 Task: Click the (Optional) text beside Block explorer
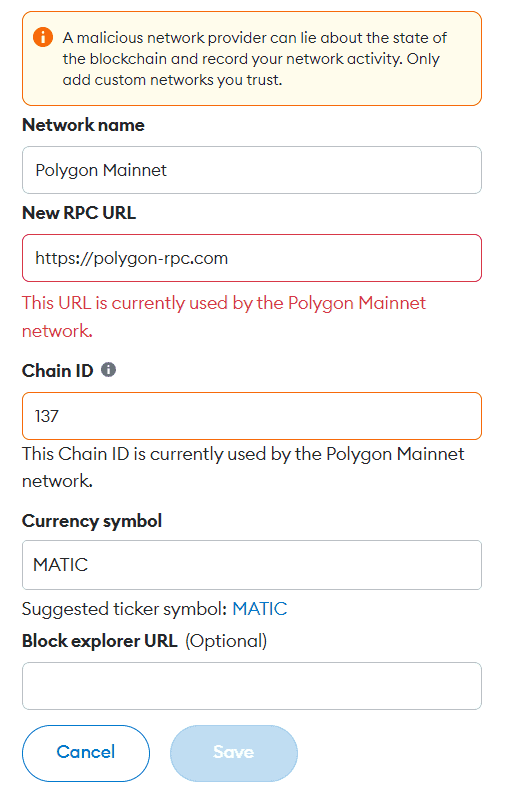point(226,641)
